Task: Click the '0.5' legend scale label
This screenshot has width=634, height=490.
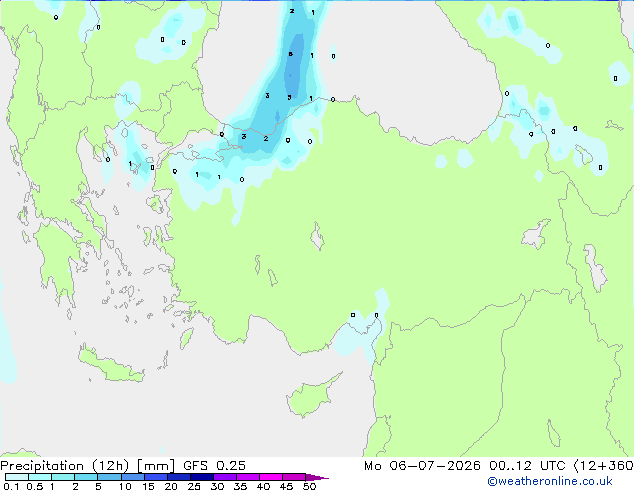Action: click(35, 486)
